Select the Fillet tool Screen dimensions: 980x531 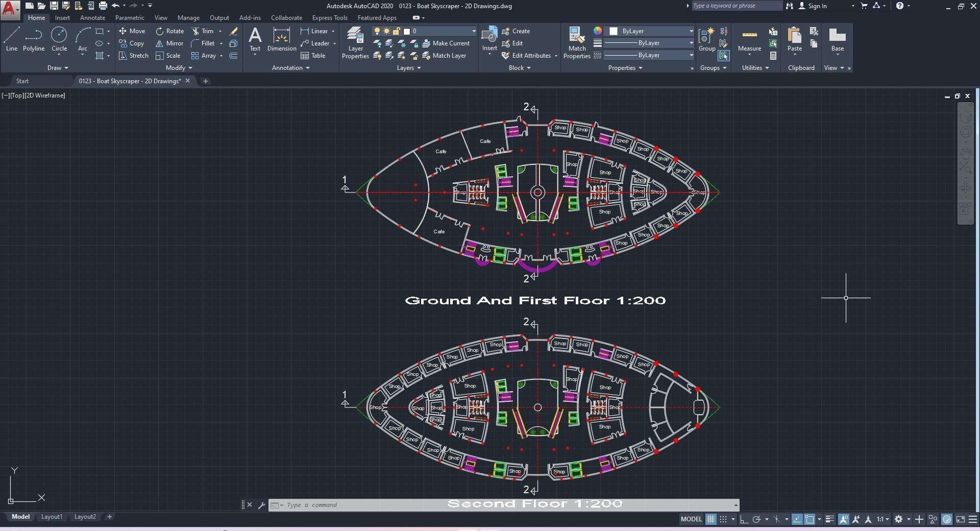[203, 43]
